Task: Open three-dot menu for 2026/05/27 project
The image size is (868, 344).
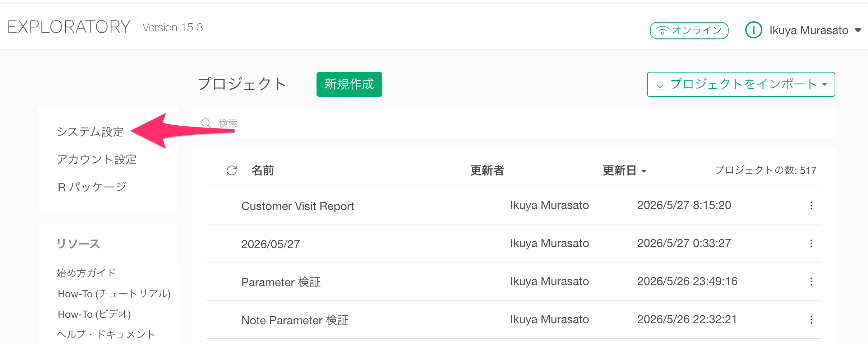Action: (x=811, y=243)
